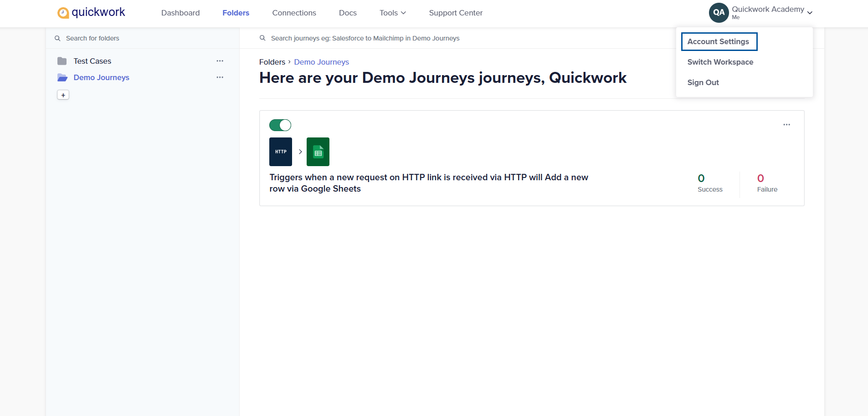Collapse the Quickwork Academy account menu chevron
This screenshot has width=868, height=416.
point(810,13)
